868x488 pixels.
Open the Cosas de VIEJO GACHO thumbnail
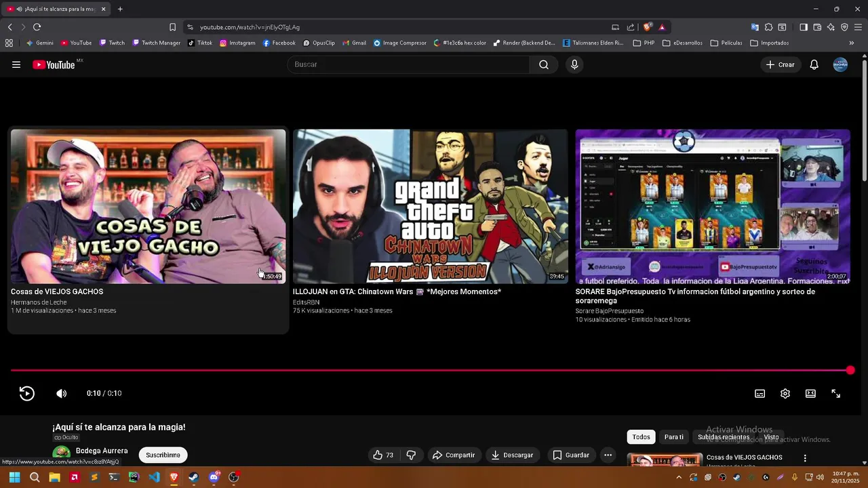point(148,206)
